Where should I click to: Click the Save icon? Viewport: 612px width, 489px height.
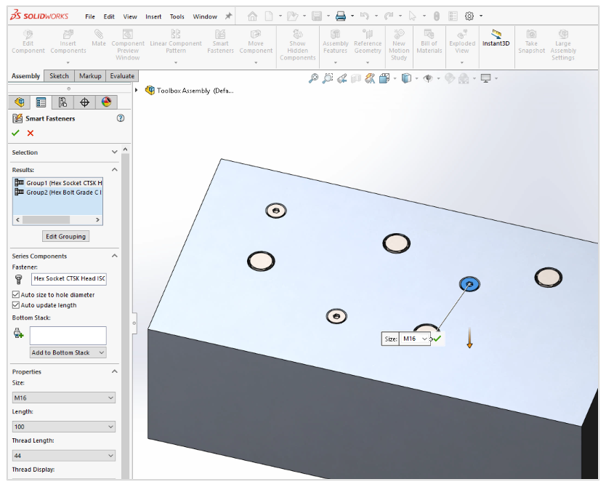pos(317,16)
